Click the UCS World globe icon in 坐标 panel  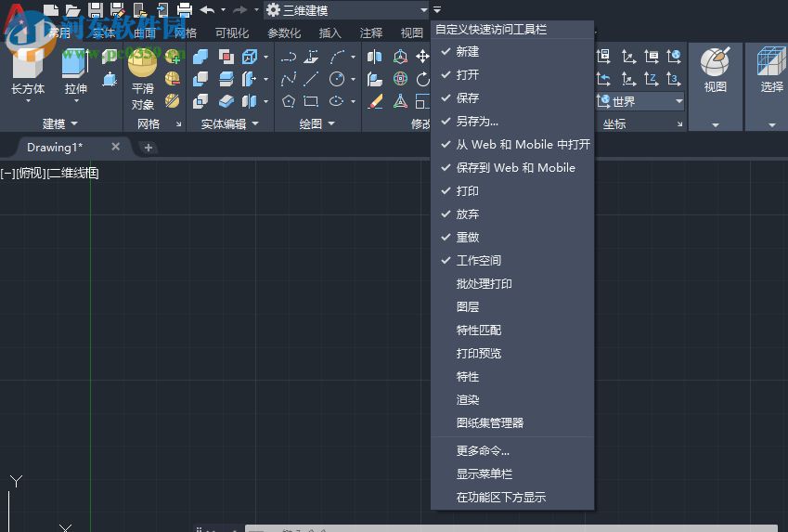point(674,56)
